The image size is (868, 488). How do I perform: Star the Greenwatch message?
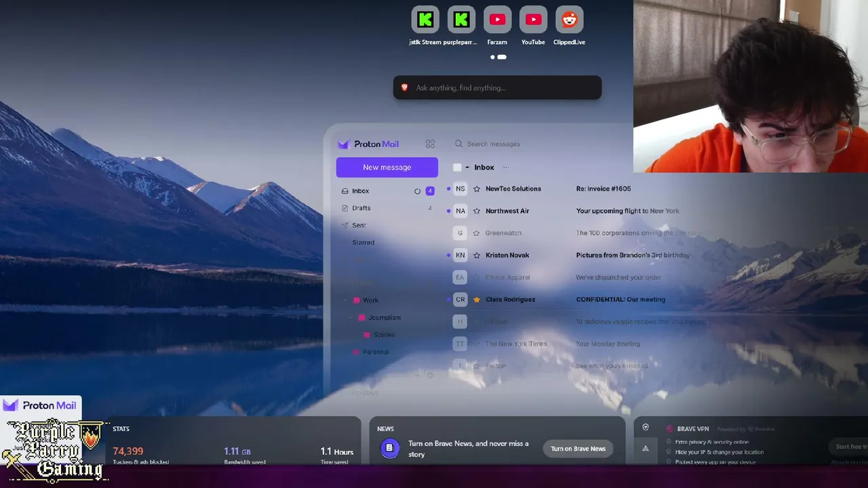click(477, 233)
